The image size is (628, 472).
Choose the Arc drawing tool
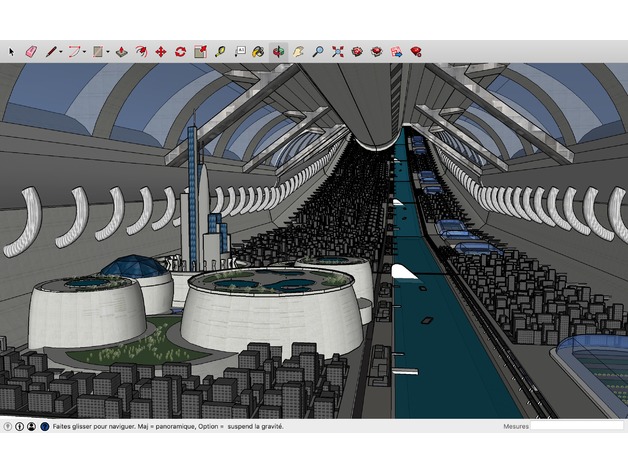(73, 51)
